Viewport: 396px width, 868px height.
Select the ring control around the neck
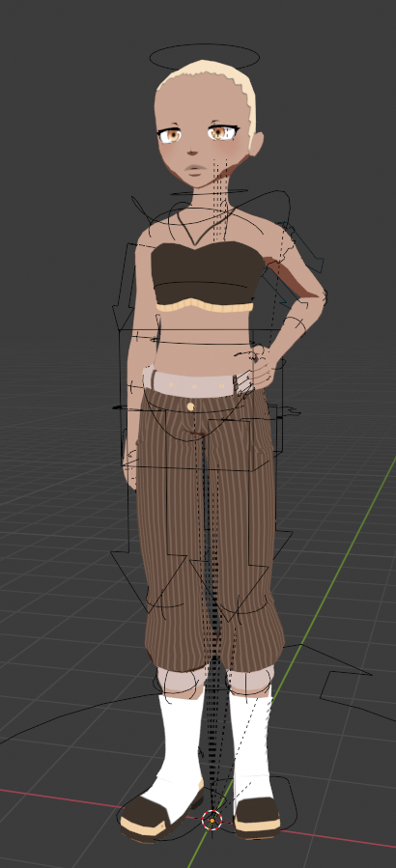tap(210, 193)
